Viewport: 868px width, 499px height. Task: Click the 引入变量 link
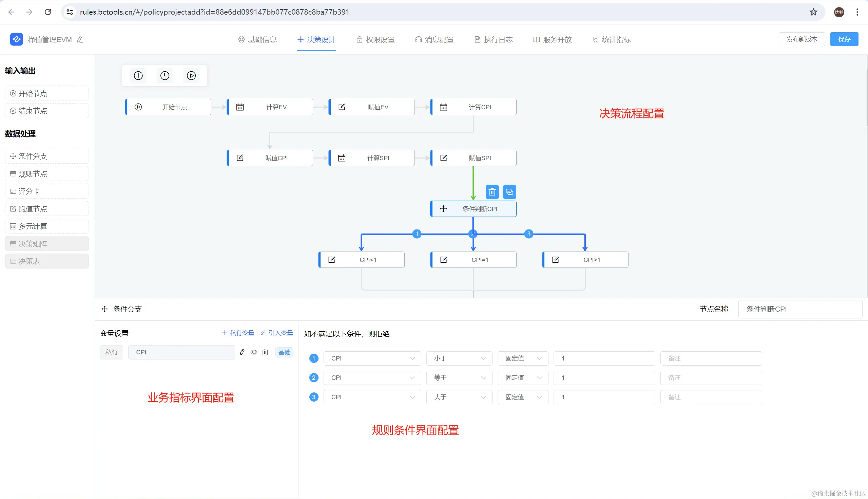pos(277,333)
